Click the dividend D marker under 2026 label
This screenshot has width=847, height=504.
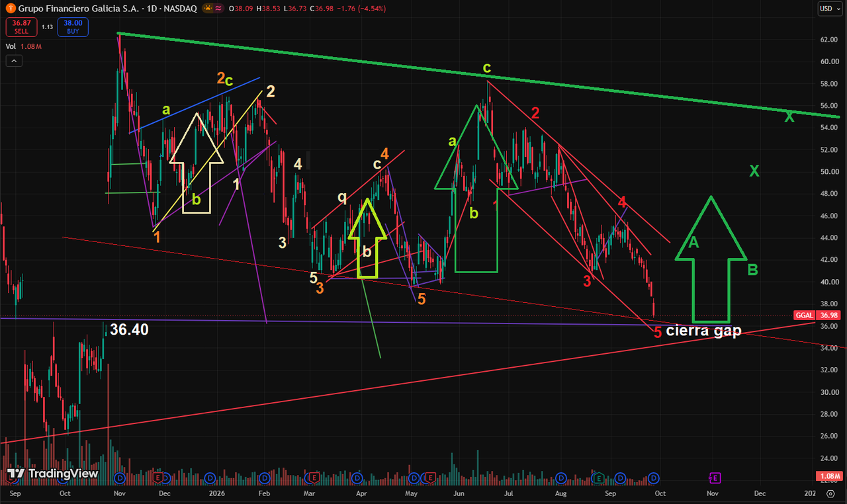(210, 478)
